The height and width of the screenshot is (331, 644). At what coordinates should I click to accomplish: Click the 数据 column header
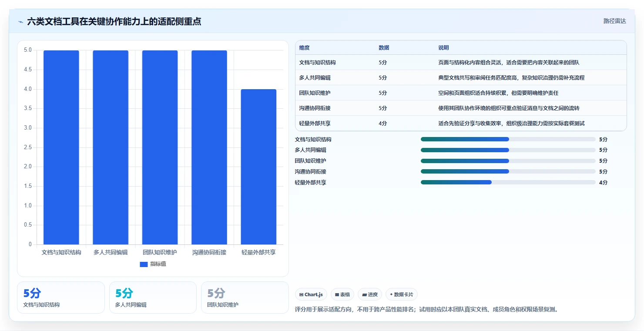click(384, 48)
